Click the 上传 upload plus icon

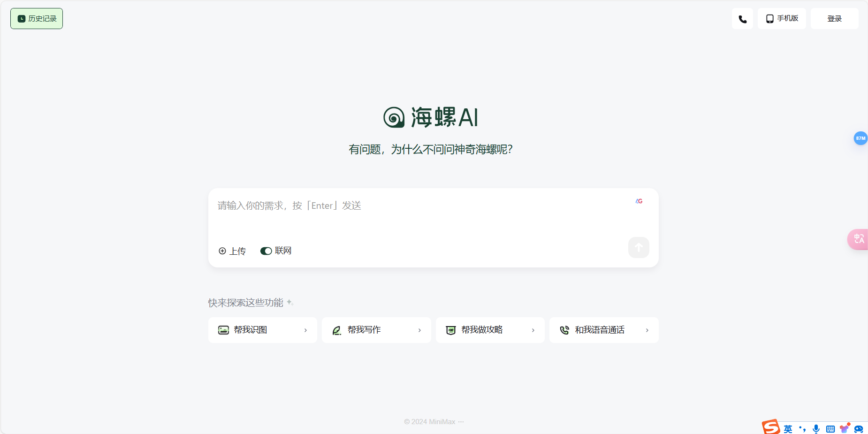coord(223,251)
